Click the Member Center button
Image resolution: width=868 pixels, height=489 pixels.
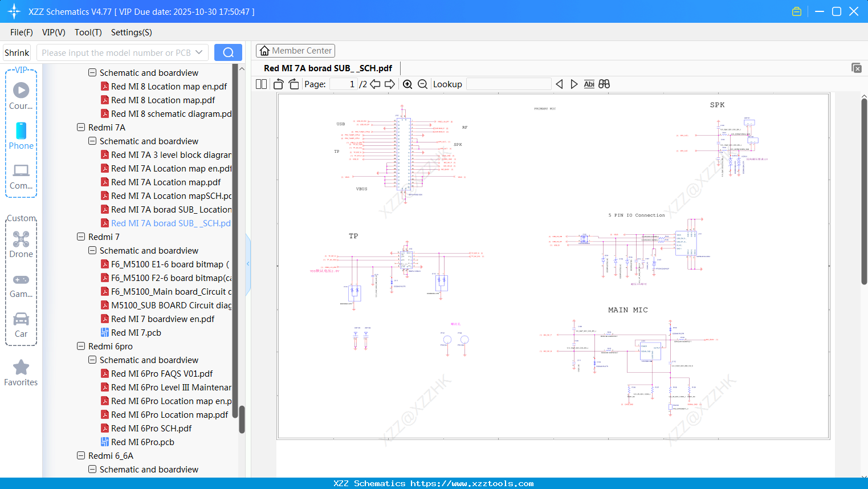[x=295, y=51]
